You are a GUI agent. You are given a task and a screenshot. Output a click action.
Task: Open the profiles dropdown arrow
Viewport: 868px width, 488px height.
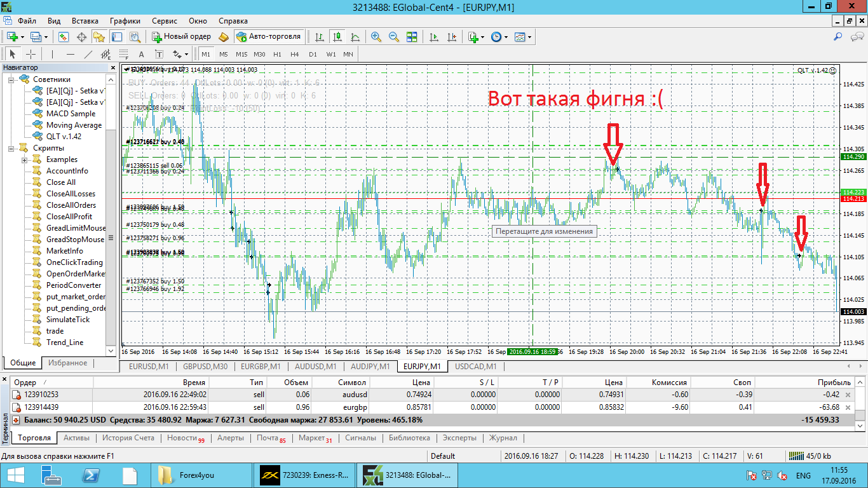coord(46,37)
